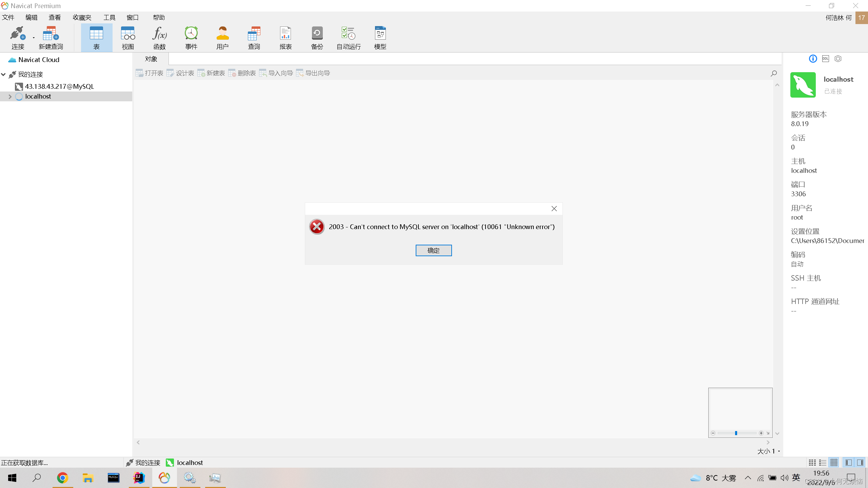Open the 新建查询 (New Query) tool

click(51, 37)
